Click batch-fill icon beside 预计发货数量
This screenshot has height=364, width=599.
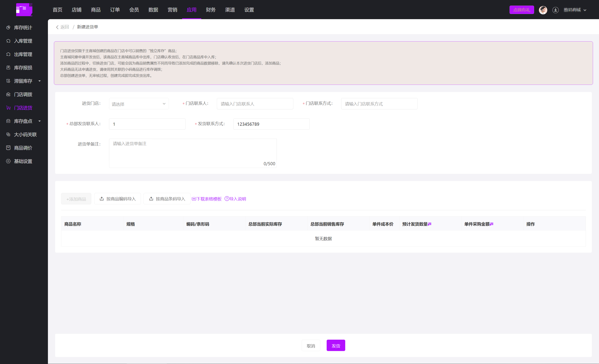coord(430,224)
